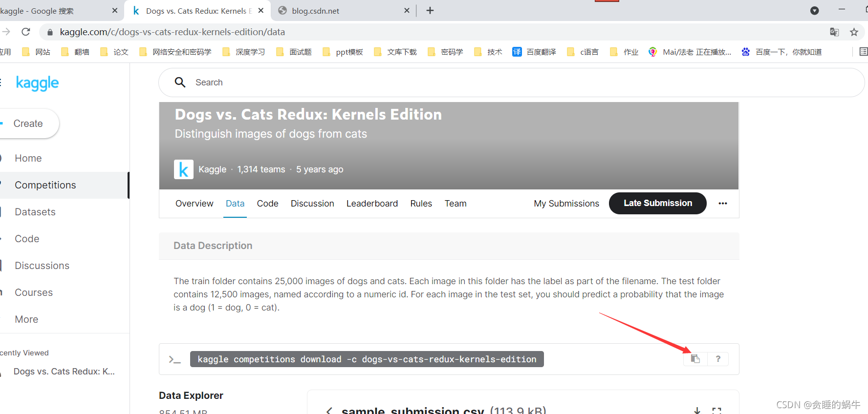The width and height of the screenshot is (868, 414).
Task: Open the 深度学习 bookmarks folder
Action: coord(244,52)
